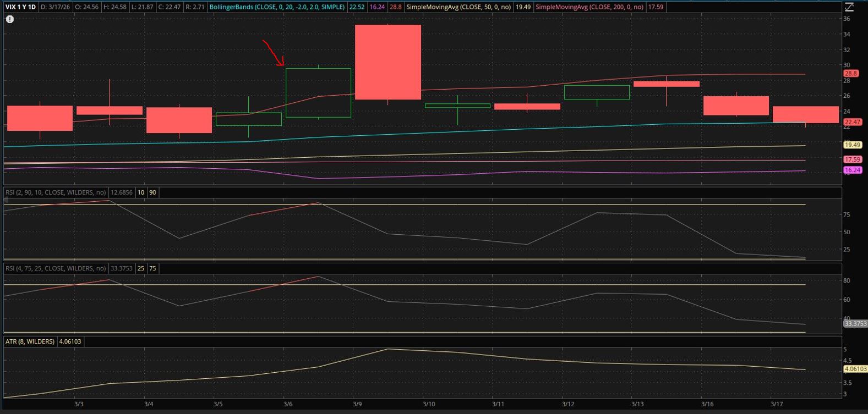Click the small left arrow in RSI panel
The width and height of the screenshot is (868, 414).
coord(7,201)
